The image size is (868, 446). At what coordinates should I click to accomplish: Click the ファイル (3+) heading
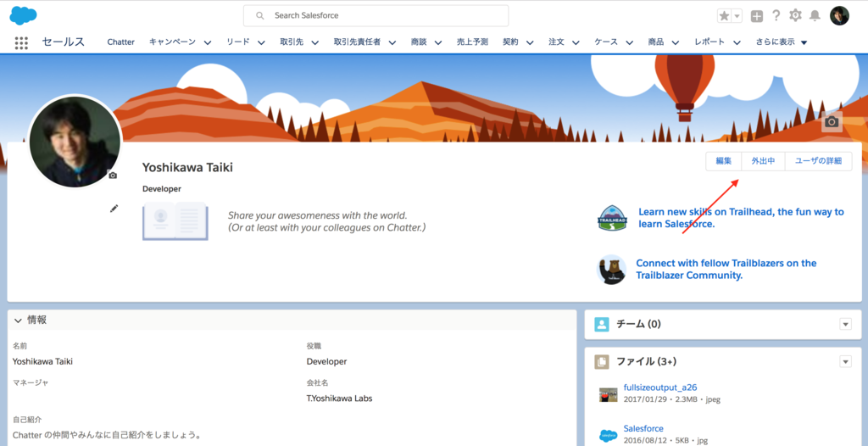point(647,362)
